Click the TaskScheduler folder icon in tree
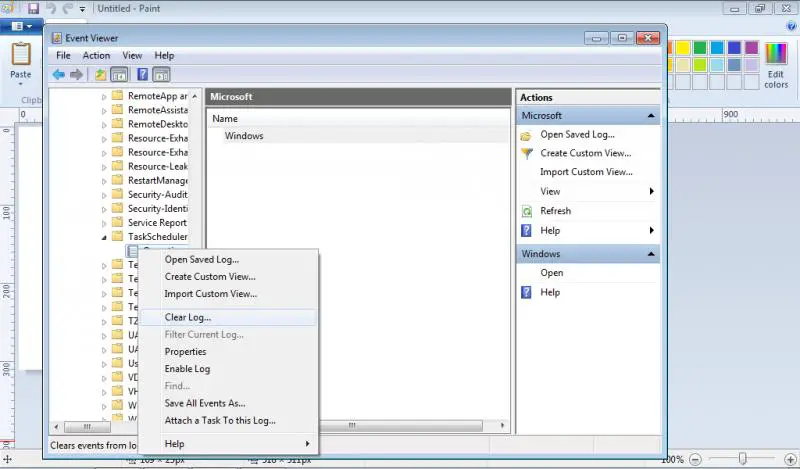This screenshot has height=469, width=800. 117,236
